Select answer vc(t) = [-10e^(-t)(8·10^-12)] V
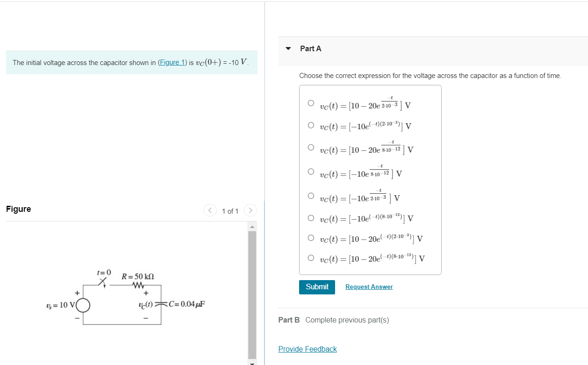This screenshot has height=365, width=588. point(312,217)
